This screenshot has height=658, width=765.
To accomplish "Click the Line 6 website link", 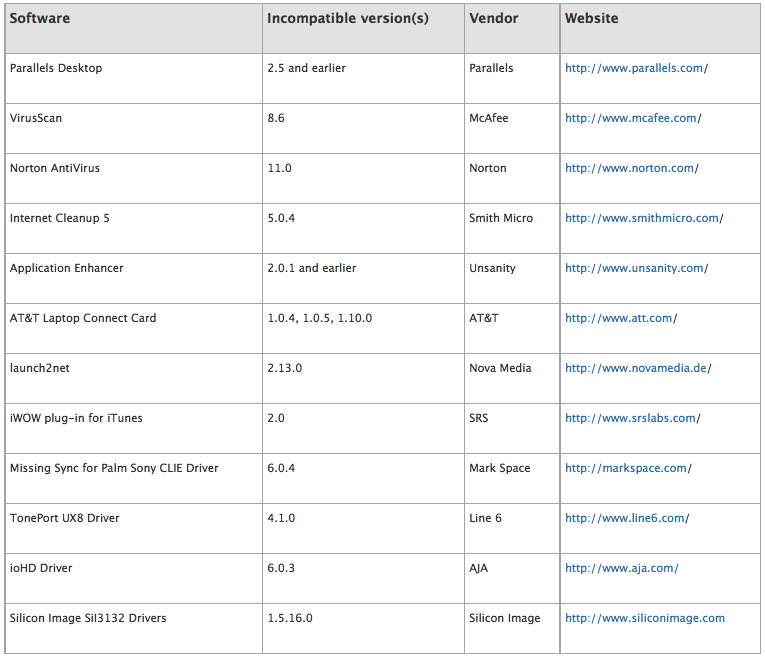I will (626, 518).
